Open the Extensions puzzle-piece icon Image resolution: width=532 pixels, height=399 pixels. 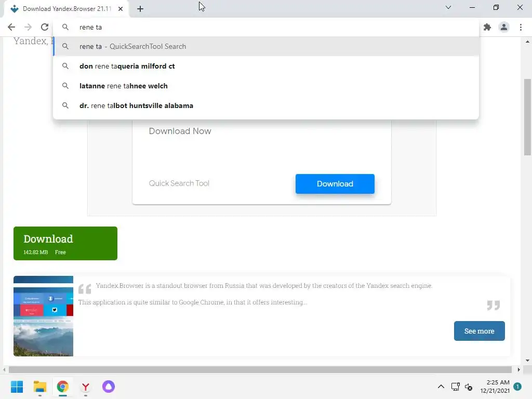(487, 27)
